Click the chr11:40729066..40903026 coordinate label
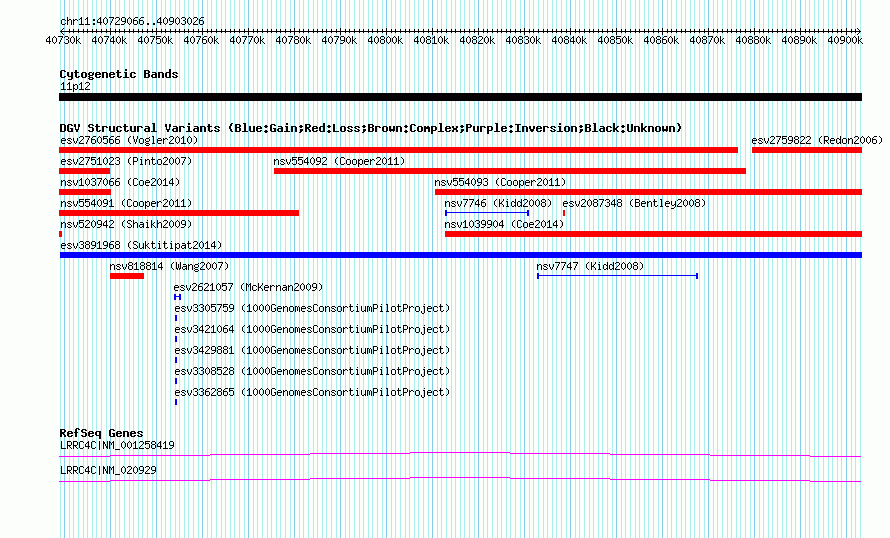 click(132, 21)
